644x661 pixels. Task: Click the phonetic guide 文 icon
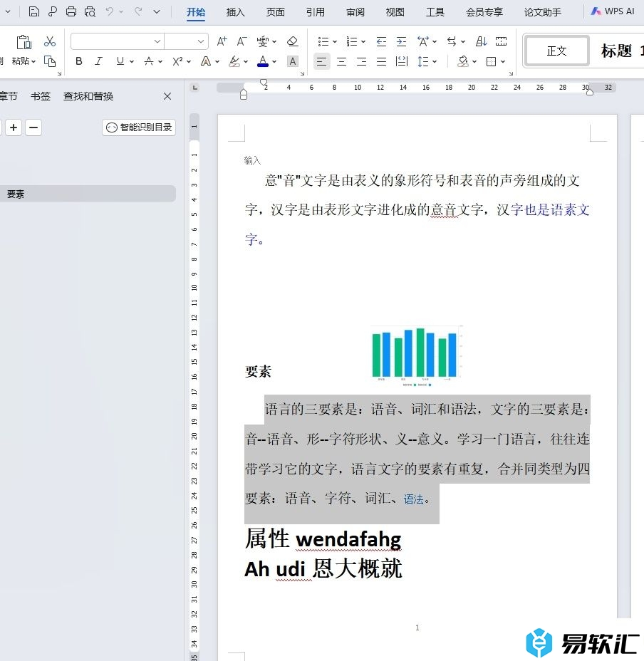tap(263, 41)
